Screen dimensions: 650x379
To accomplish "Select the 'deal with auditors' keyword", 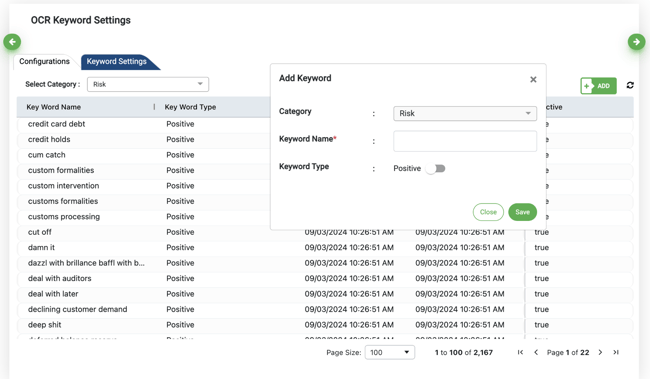I will 59,278.
